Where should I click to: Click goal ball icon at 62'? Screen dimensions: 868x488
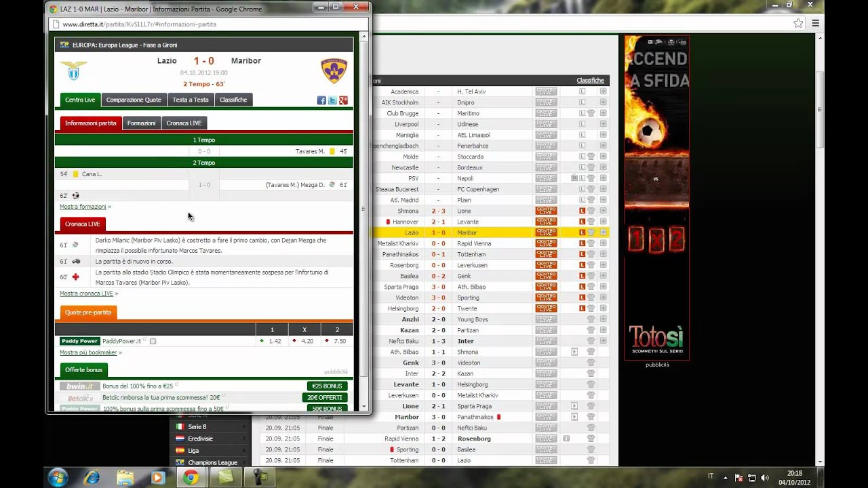pyautogui.click(x=75, y=196)
